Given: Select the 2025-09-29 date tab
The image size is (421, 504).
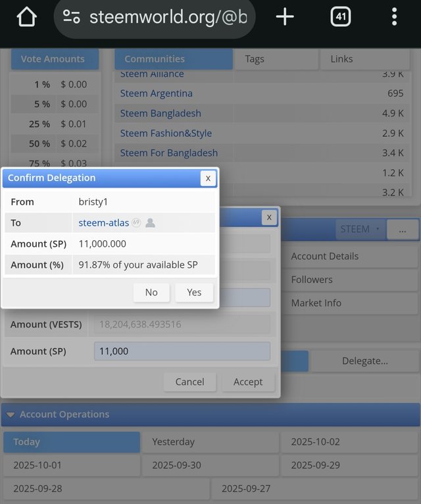Looking at the screenshot, I should coord(350,465).
